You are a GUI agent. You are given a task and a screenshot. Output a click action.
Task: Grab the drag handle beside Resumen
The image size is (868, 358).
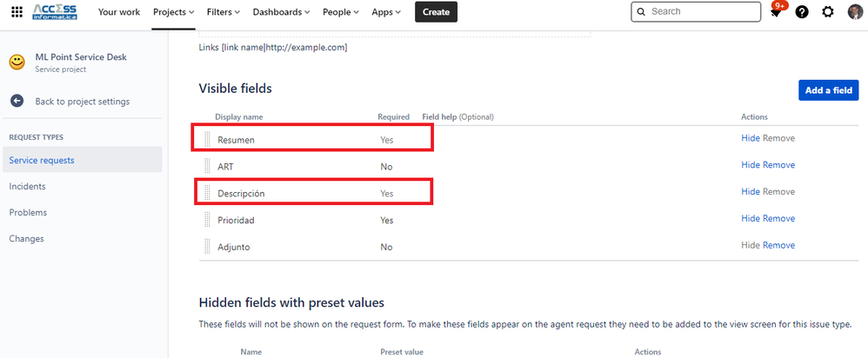(207, 139)
